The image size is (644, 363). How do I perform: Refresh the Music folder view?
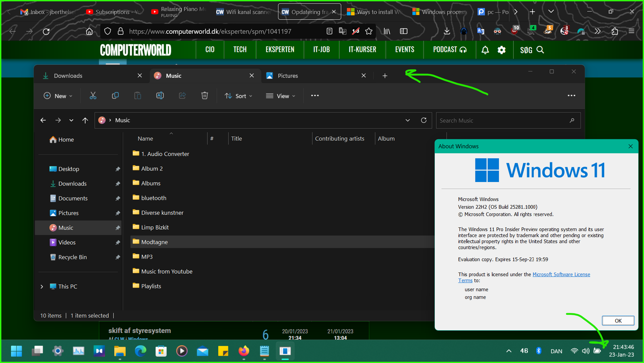424,120
